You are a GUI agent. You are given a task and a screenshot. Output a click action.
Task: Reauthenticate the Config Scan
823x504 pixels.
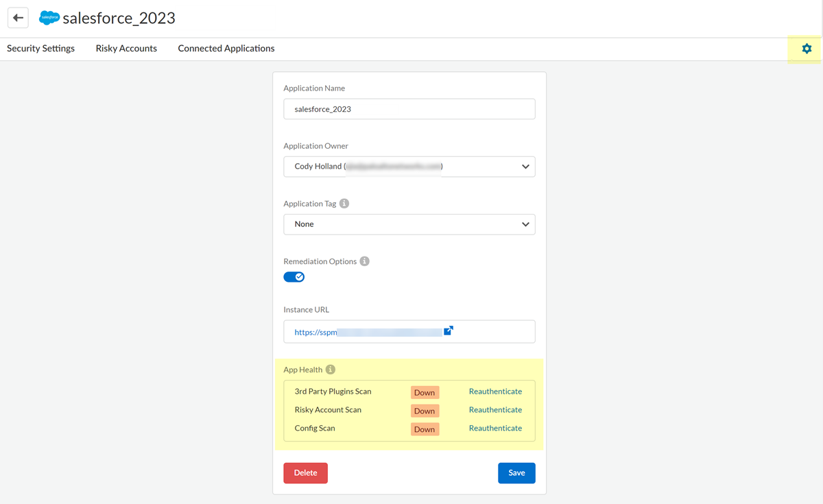click(x=495, y=429)
